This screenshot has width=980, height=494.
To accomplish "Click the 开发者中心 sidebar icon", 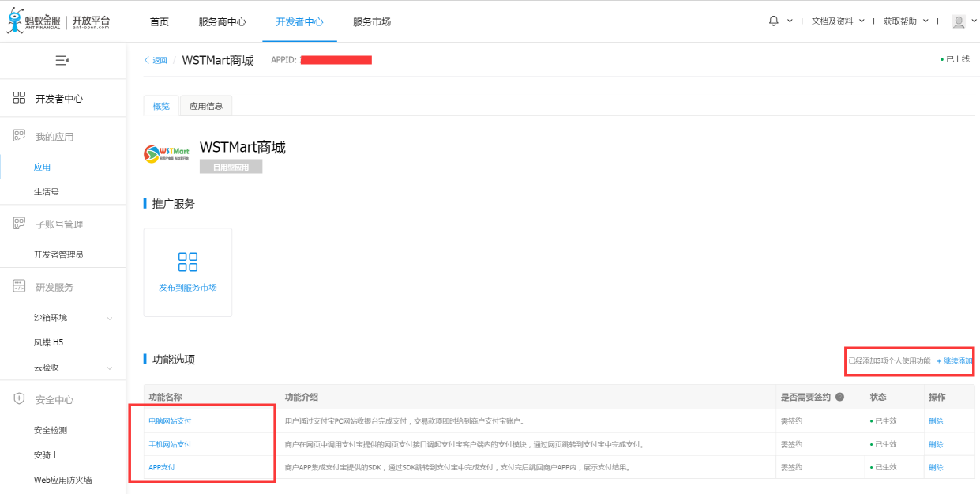I will click(20, 98).
